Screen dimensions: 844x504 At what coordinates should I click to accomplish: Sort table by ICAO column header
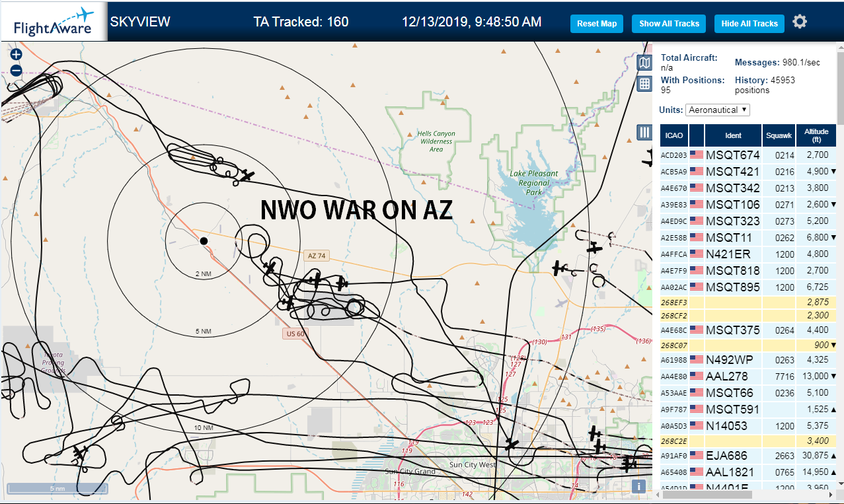pyautogui.click(x=674, y=135)
